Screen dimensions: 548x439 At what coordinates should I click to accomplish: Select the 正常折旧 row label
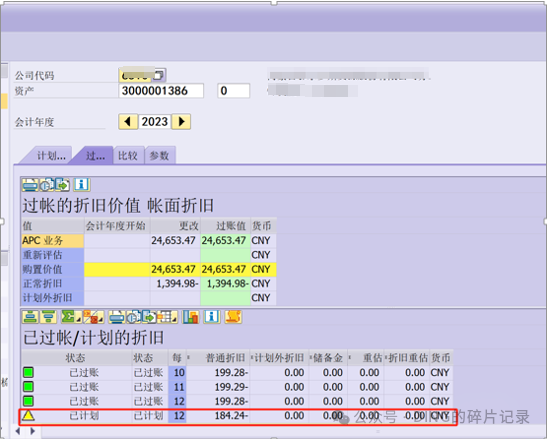(x=52, y=283)
